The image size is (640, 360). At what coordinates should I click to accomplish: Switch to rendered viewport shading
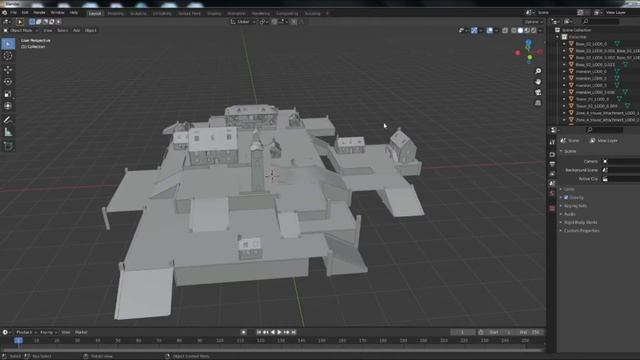pyautogui.click(x=533, y=30)
